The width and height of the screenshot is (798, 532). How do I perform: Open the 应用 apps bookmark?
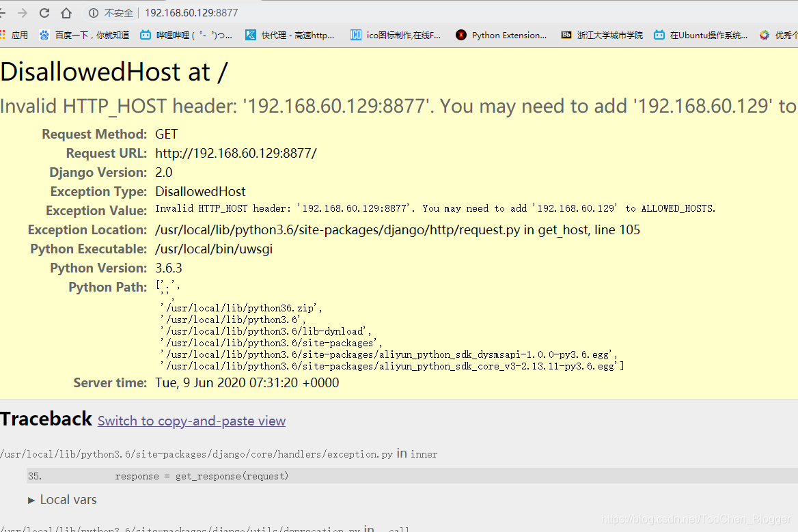click(x=14, y=35)
